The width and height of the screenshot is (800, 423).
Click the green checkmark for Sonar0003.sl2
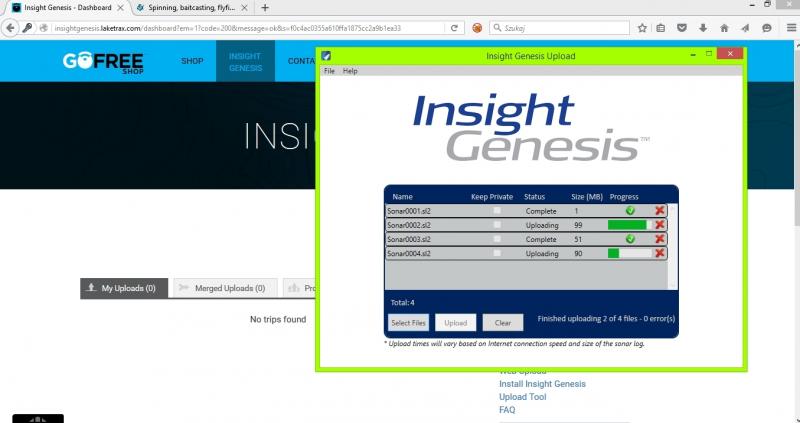pyautogui.click(x=630, y=239)
